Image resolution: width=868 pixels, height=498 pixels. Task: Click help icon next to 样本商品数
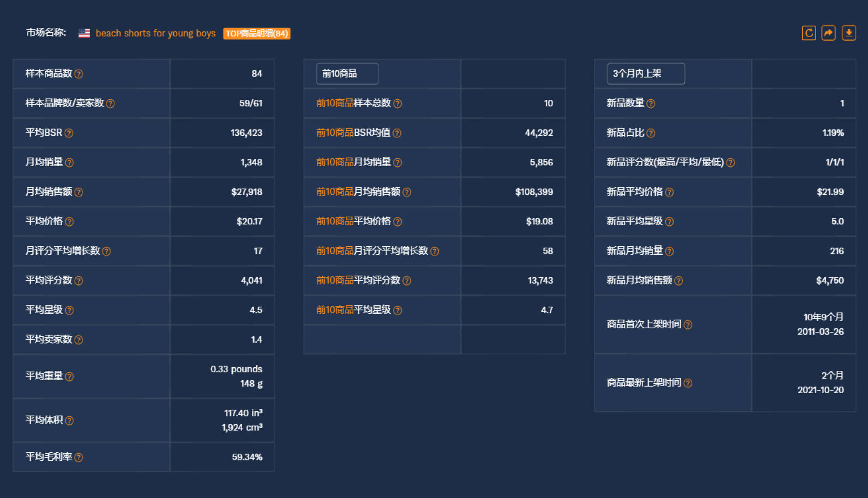coord(79,74)
